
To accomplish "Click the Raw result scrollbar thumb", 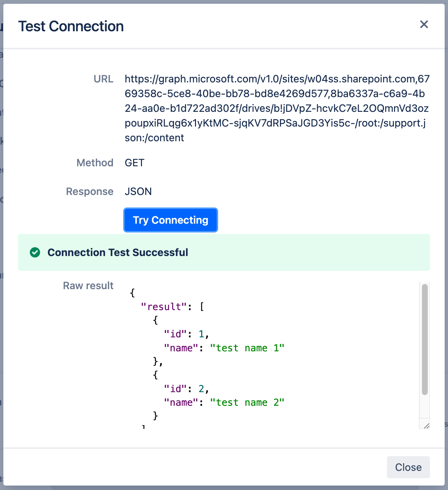I will (424, 338).
